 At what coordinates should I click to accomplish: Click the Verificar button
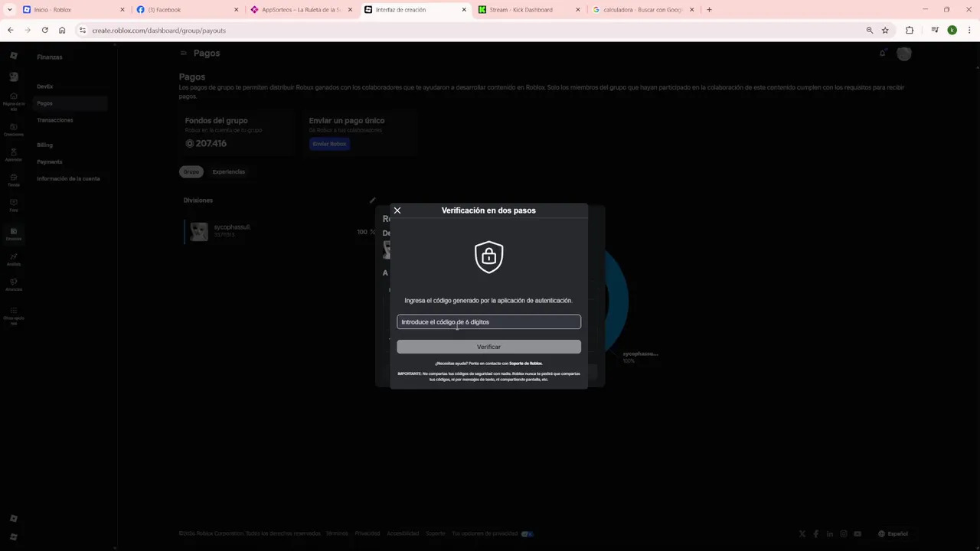tap(488, 347)
